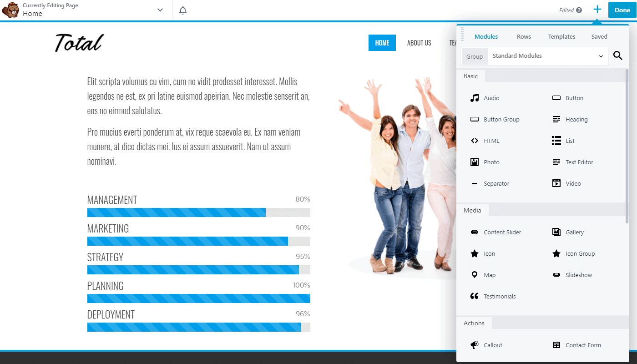The width and height of the screenshot is (637, 364).
Task: Select the Button module icon
Action: coord(556,98)
